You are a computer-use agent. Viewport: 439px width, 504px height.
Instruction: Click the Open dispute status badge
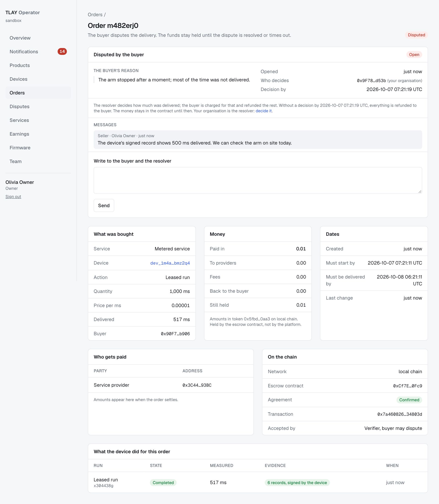(414, 55)
